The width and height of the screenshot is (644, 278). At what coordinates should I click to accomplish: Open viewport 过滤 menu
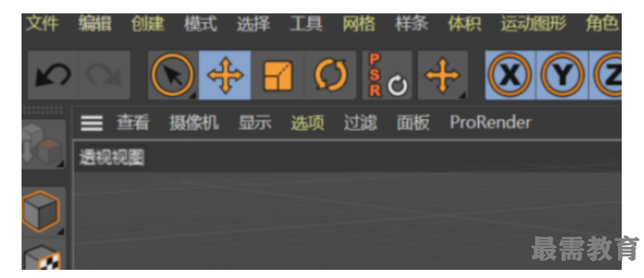point(360,123)
